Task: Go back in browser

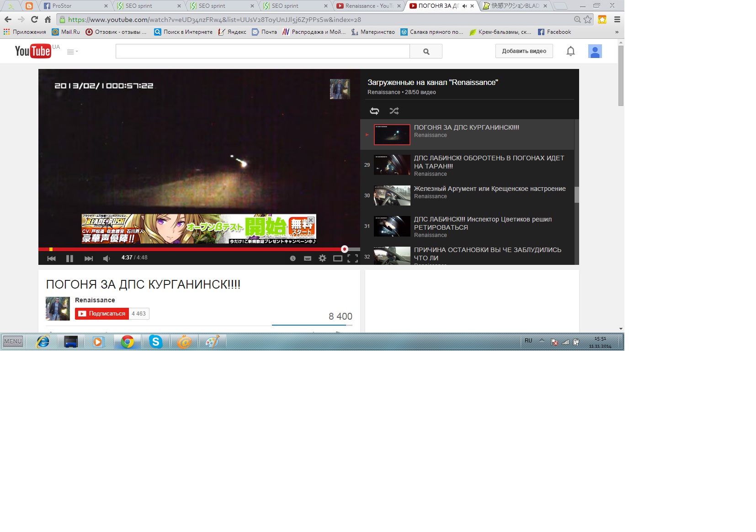Action: (x=8, y=20)
